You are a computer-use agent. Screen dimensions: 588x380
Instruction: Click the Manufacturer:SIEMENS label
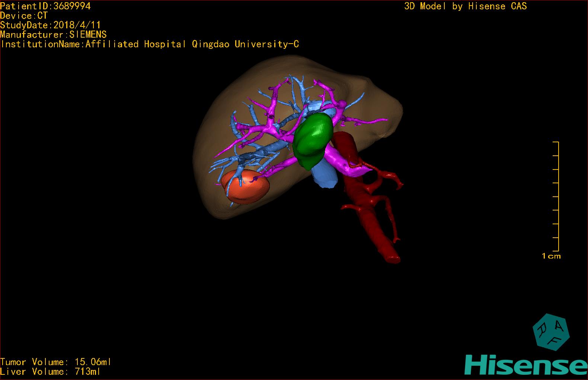coord(53,35)
